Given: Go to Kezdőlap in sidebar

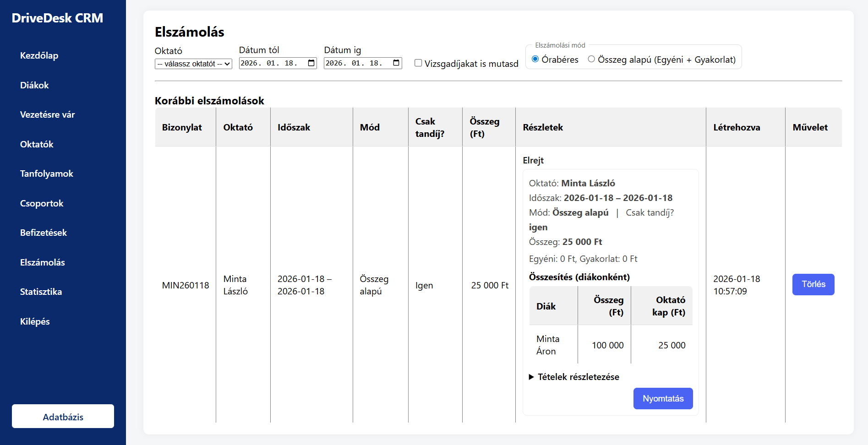Looking at the screenshot, I should click(x=39, y=55).
